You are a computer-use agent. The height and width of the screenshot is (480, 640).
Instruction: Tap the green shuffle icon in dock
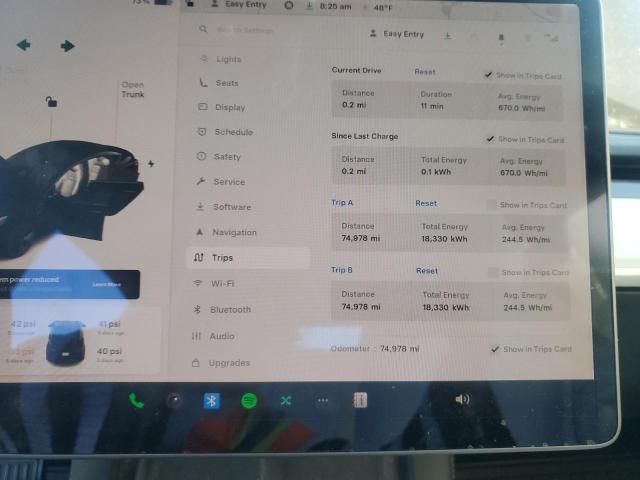click(286, 401)
